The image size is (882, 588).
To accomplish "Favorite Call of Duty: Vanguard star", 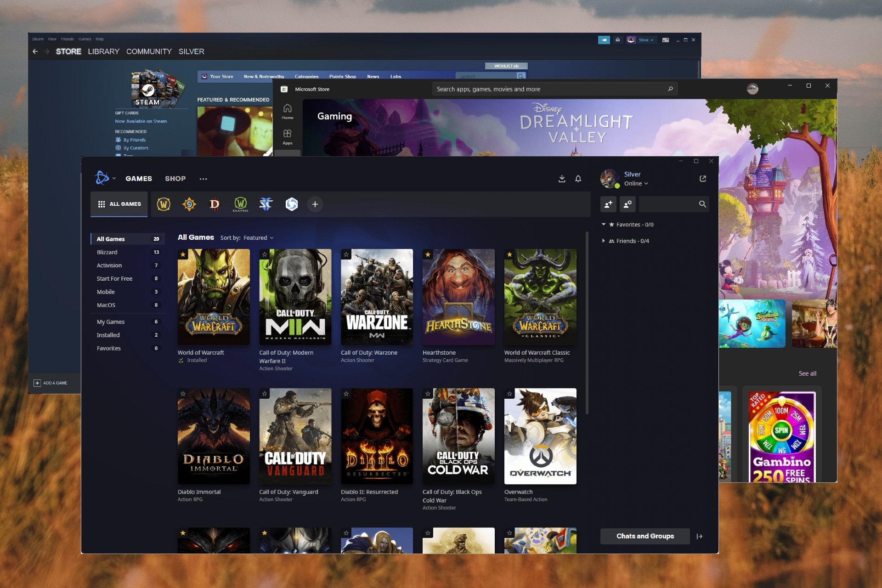I will (x=265, y=394).
